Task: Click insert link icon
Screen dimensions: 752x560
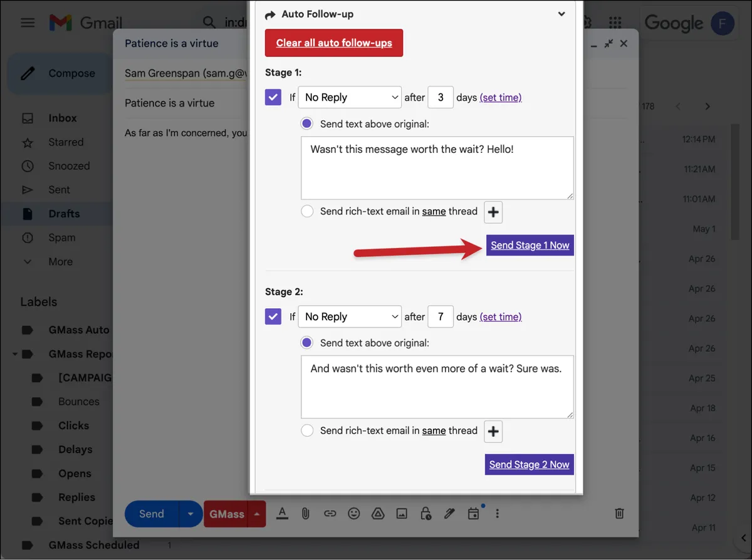Action: [x=330, y=514]
